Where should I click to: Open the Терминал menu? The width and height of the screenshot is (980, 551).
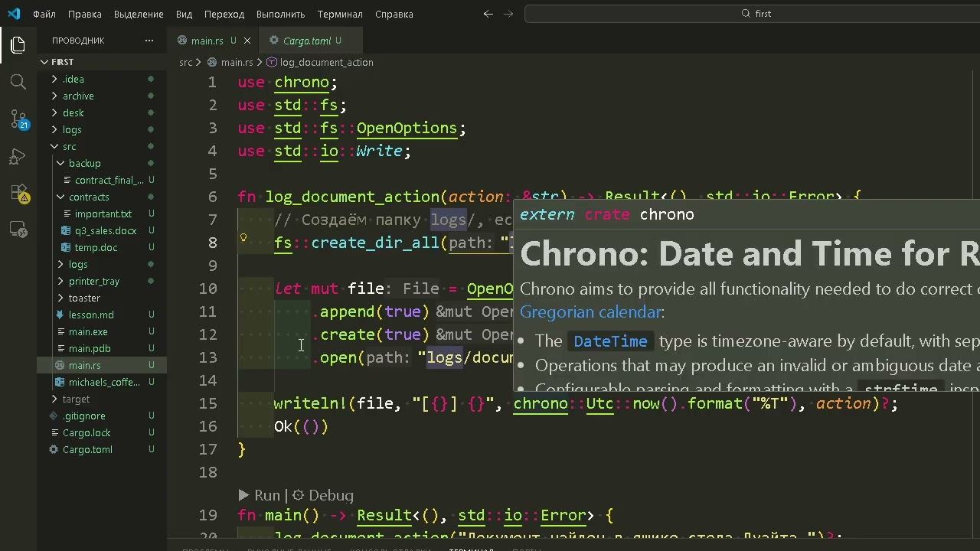pyautogui.click(x=340, y=14)
